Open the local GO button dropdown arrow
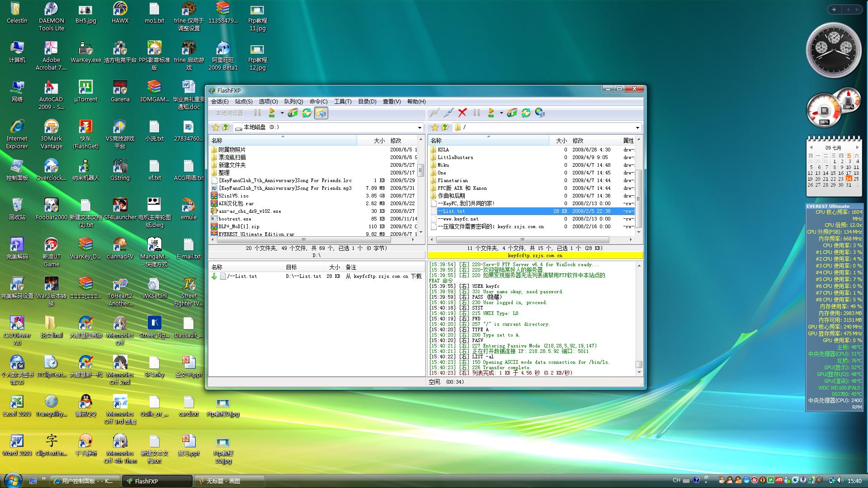 [282, 113]
